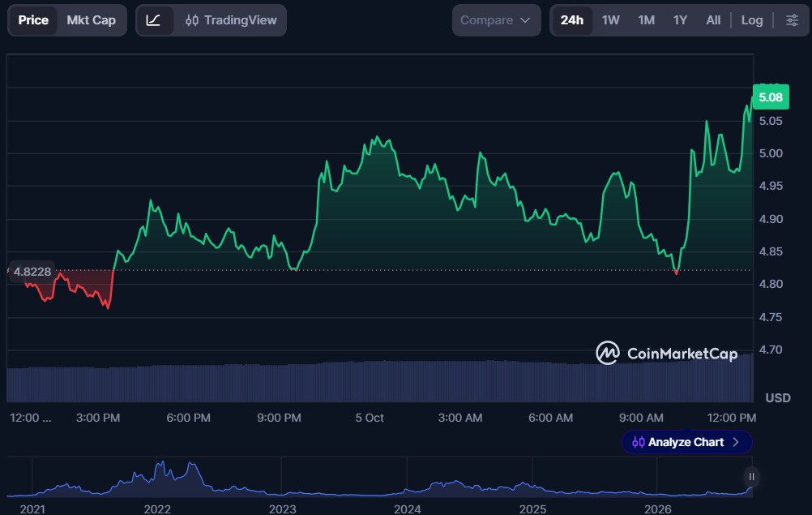Open the TradingView chart mode

click(x=231, y=20)
